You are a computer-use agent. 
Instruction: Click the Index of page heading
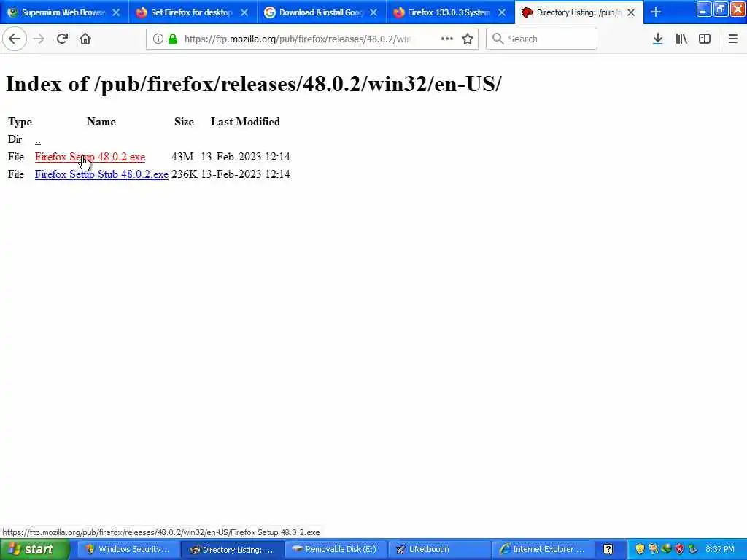[253, 85]
